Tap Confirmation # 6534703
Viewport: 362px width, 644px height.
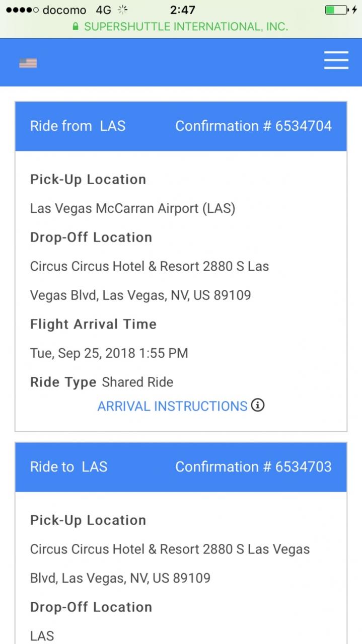pyautogui.click(x=253, y=466)
